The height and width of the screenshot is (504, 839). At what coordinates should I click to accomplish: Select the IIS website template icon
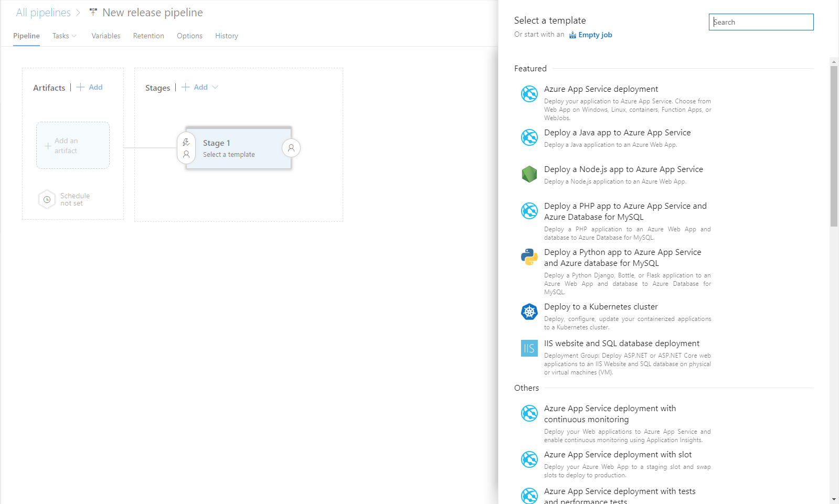529,348
